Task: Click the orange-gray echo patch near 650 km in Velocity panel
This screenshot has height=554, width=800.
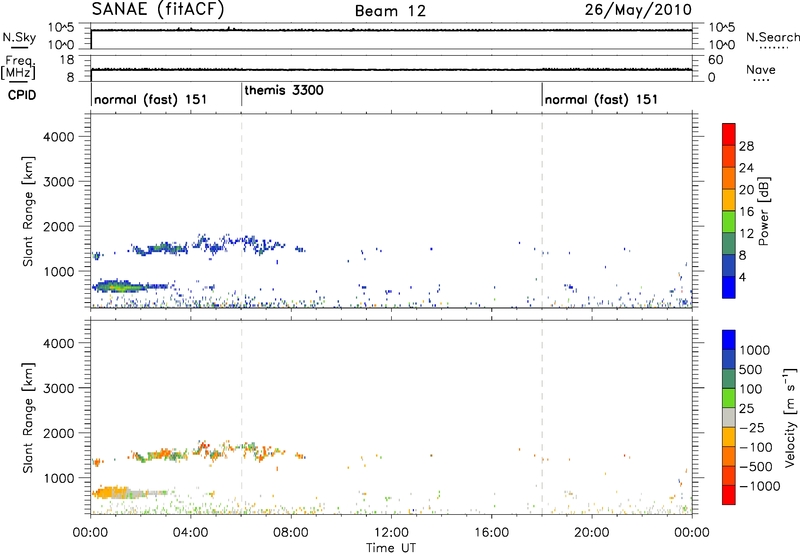Action: point(122,493)
